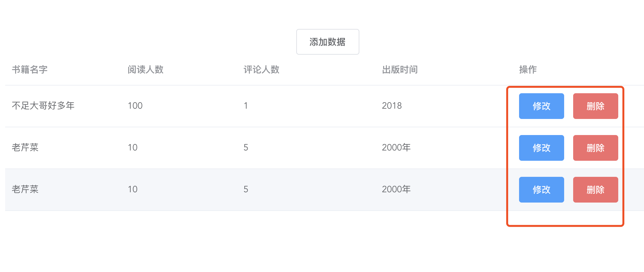Image resolution: width=644 pixels, height=272 pixels.
Task: Select the 出版时间 column header
Action: (x=400, y=69)
